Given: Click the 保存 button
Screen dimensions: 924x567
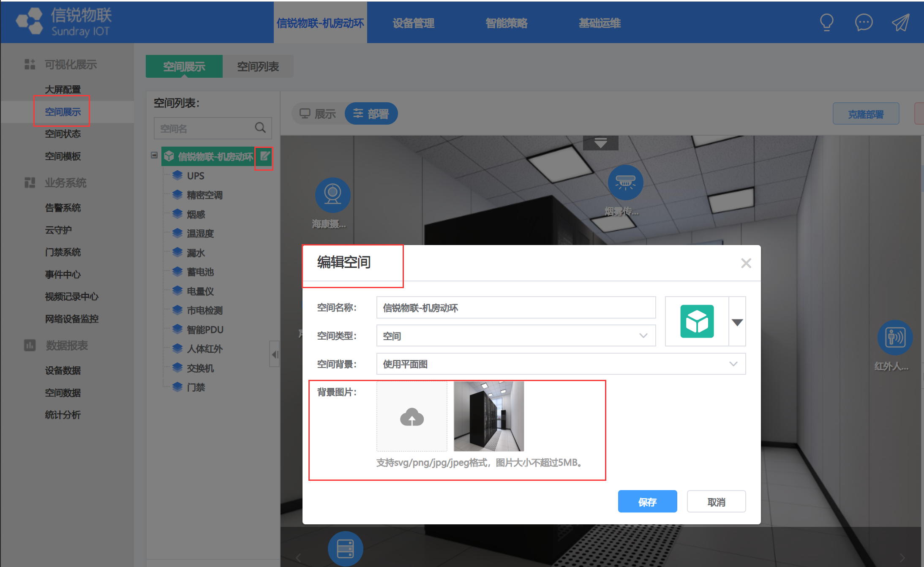Looking at the screenshot, I should point(647,502).
